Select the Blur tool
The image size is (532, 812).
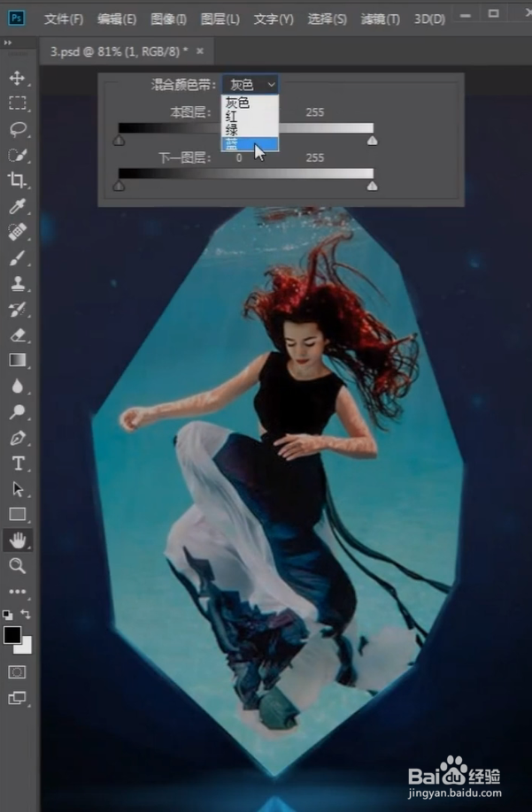pyautogui.click(x=17, y=386)
